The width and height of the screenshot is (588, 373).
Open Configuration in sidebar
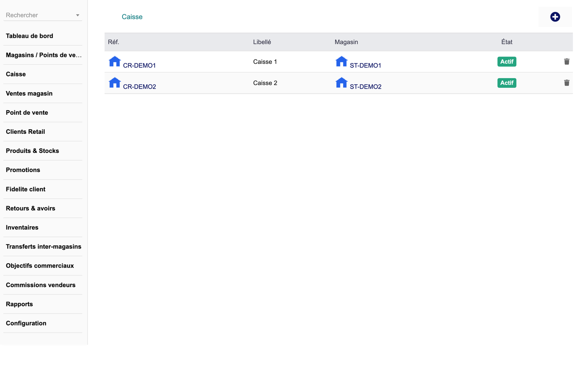[26, 323]
